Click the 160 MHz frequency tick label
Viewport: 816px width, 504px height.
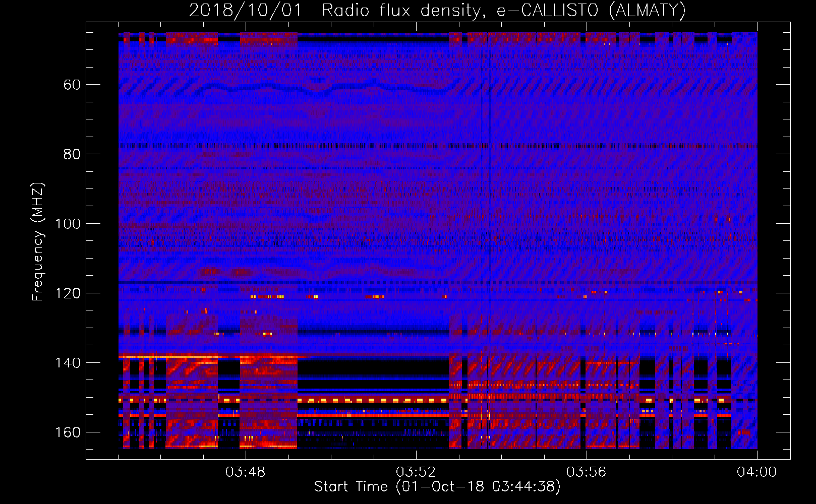[x=68, y=432]
